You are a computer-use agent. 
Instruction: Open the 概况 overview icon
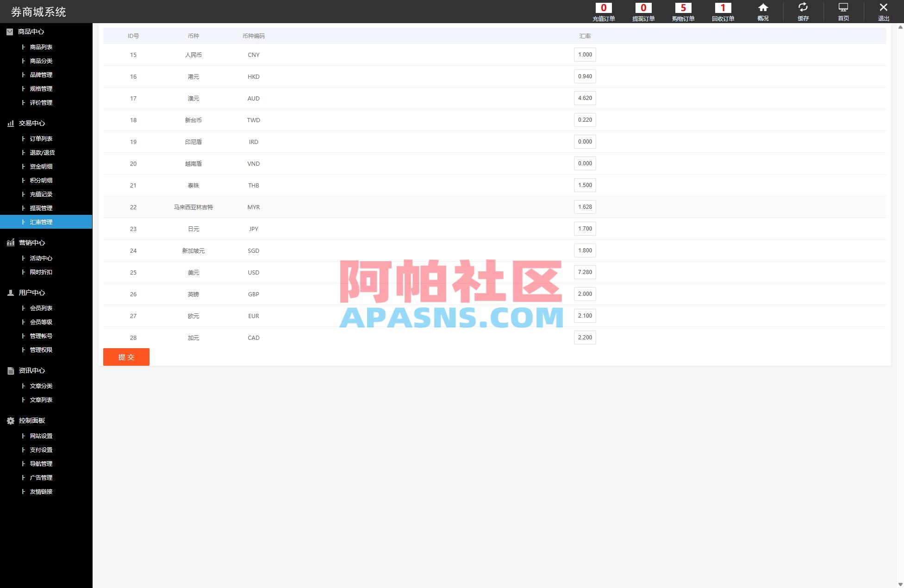762,11
